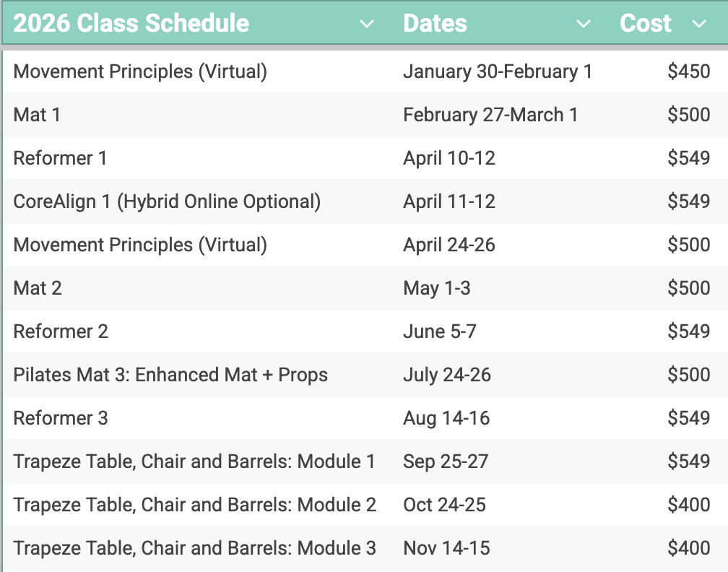Select the Dates column header
Screen dimensions: 728x572
(x=435, y=23)
